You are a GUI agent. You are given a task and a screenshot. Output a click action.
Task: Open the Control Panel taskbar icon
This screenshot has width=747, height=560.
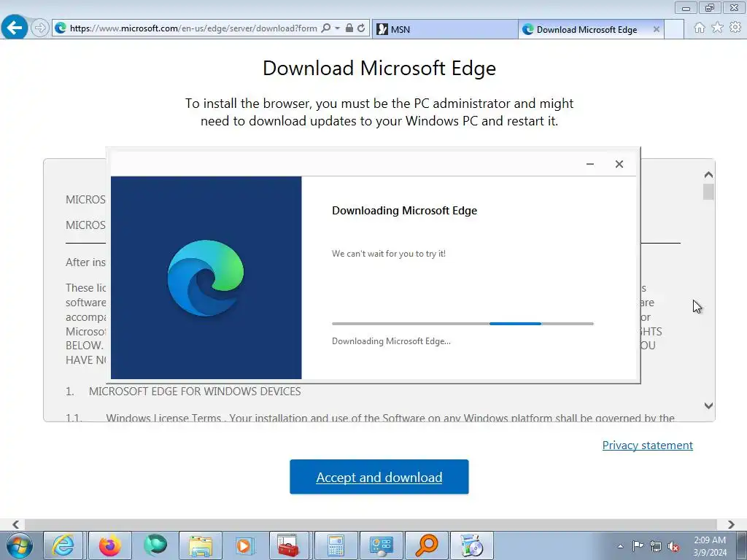pos(381,545)
